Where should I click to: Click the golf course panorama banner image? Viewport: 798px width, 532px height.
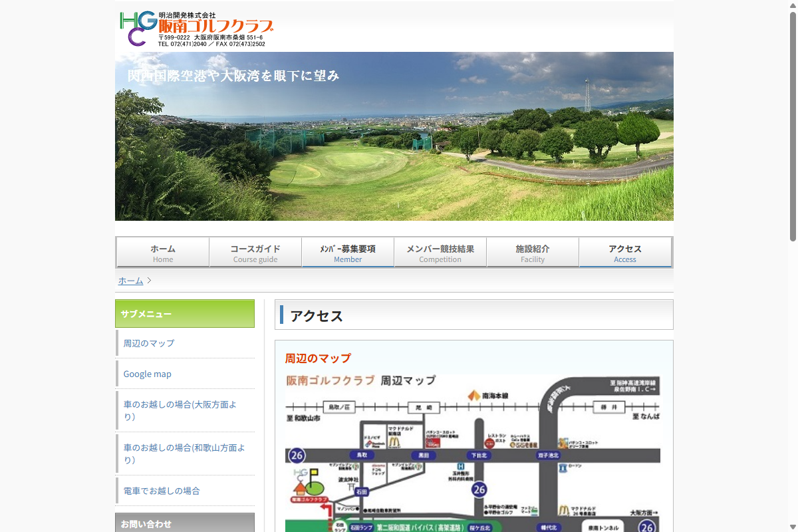[x=394, y=136]
